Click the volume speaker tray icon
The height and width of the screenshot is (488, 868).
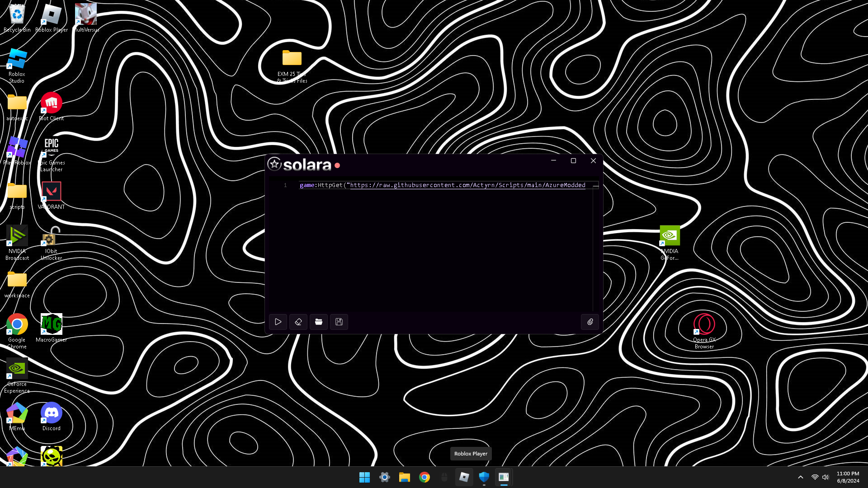[826, 477]
